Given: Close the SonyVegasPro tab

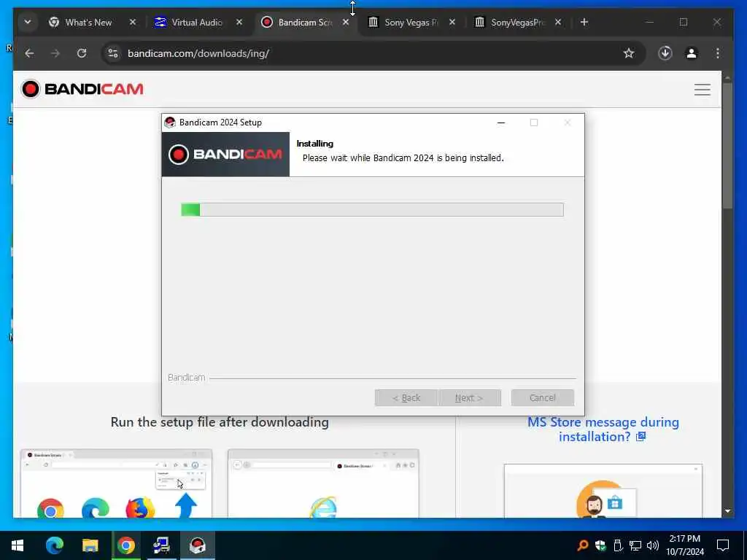Looking at the screenshot, I should [x=558, y=22].
